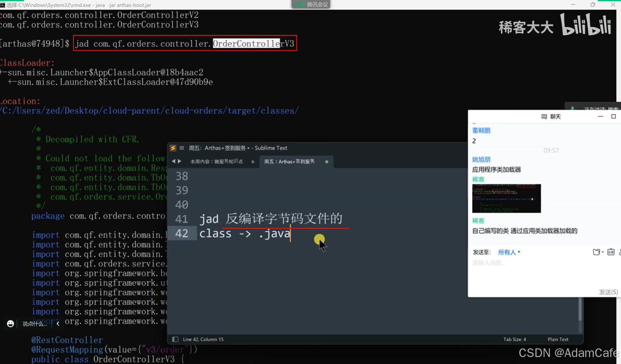This screenshot has height=364, width=621.
Task: Click the cmd.exe icon in title bar
Action: tap(2, 5)
